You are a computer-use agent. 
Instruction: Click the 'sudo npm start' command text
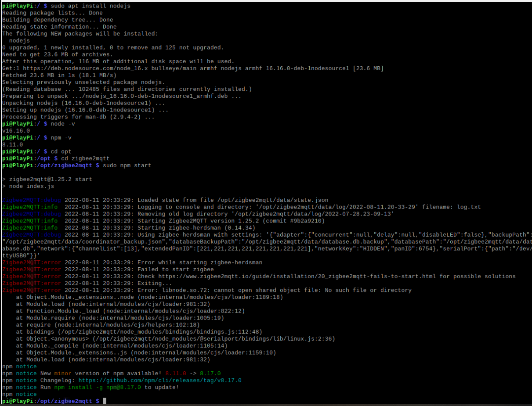(x=127, y=165)
